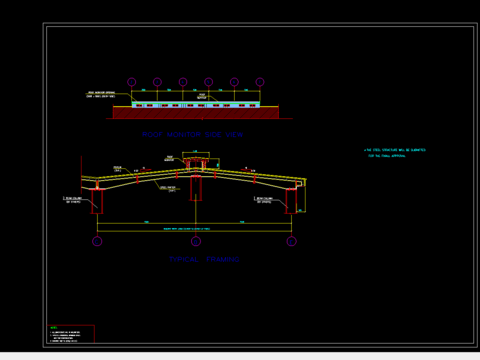Select the cyan steel structure note text
The height and width of the screenshot is (360, 480).
[395, 153]
